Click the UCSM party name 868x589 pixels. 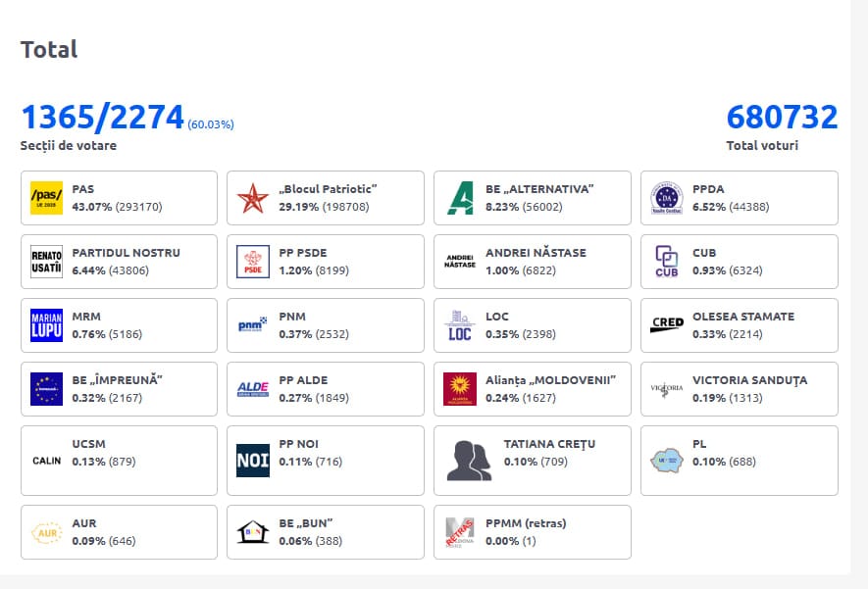pos(88,444)
